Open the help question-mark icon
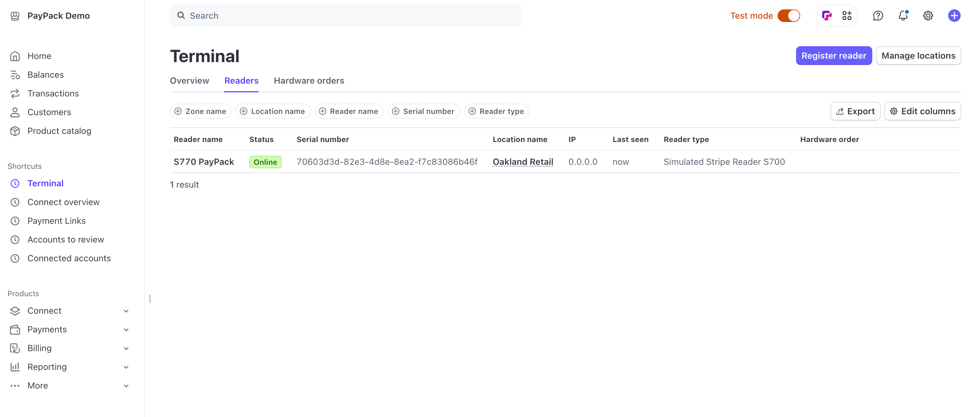The width and height of the screenshot is (980, 417). [878, 16]
